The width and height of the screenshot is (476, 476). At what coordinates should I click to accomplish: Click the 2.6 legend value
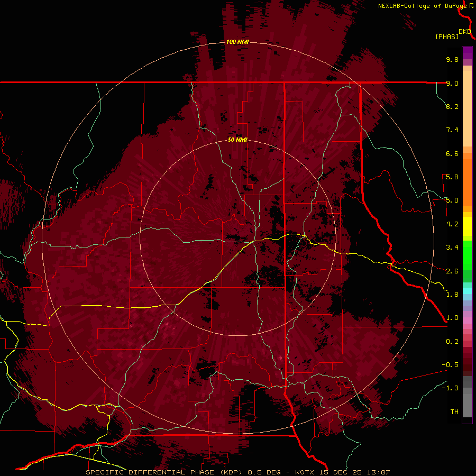[x=452, y=271]
